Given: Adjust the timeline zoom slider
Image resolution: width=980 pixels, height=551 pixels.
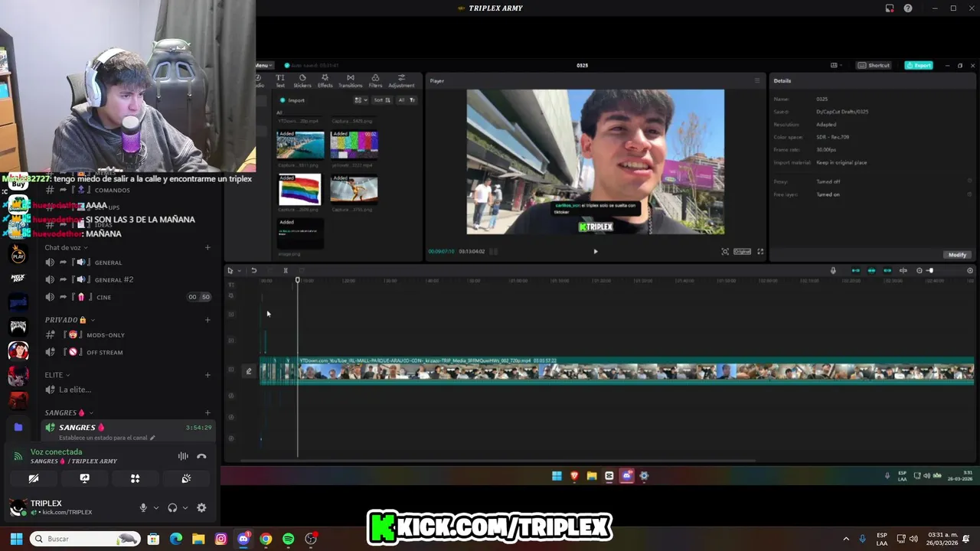Looking at the screenshot, I should pos(929,270).
